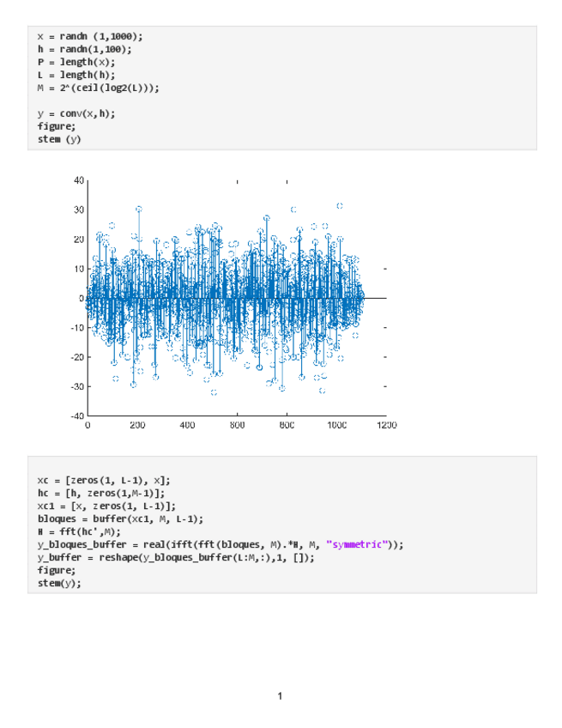Click the y-axis label -40
Viewport: 562px width, 728px height.
click(x=77, y=416)
